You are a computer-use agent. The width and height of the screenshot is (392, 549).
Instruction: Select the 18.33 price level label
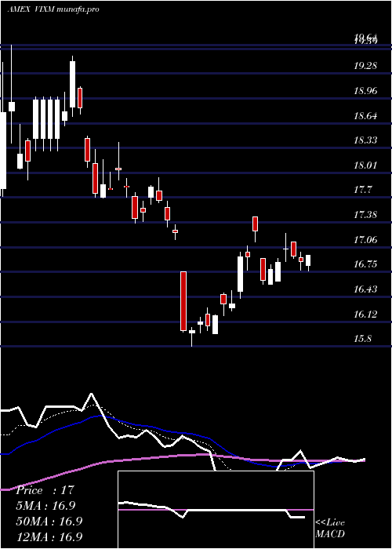point(365,140)
